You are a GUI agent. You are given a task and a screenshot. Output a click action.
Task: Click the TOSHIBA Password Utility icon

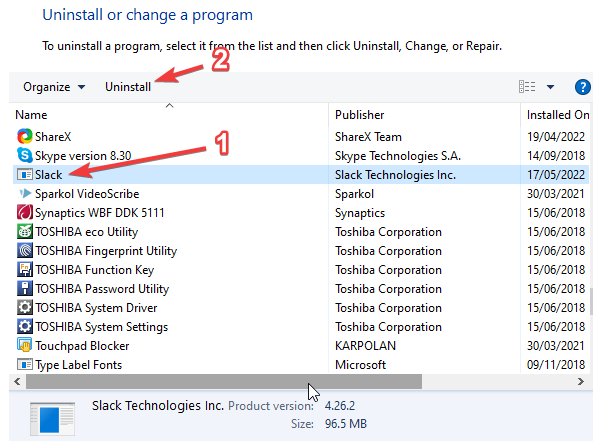[25, 288]
